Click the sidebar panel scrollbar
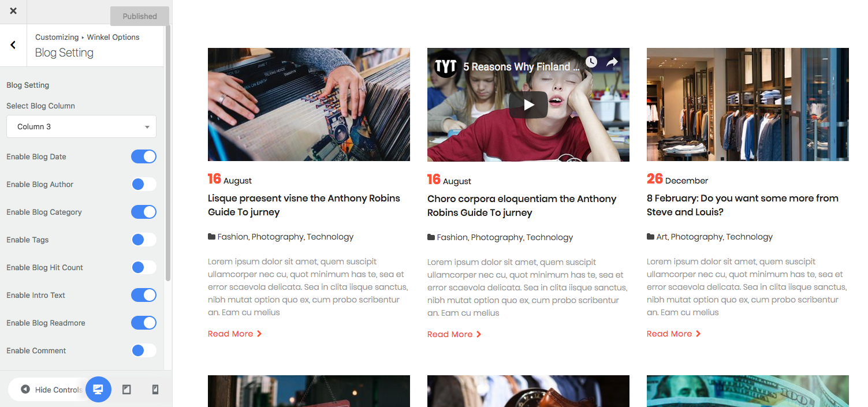 [x=168, y=153]
